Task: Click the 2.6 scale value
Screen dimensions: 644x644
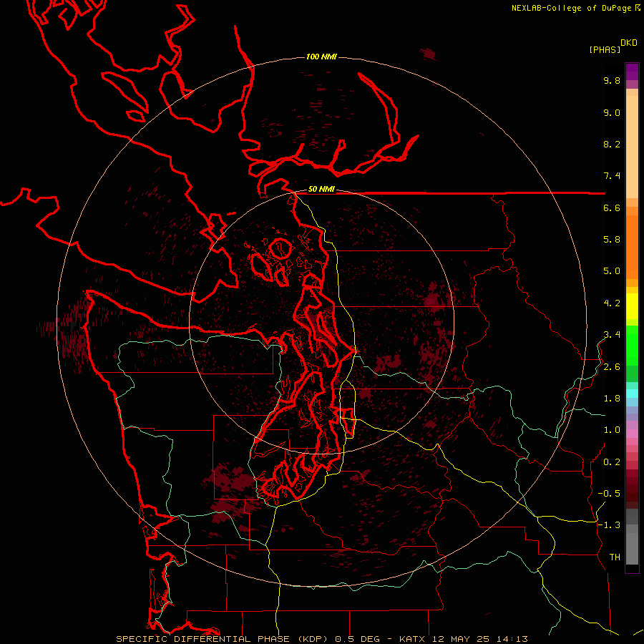Action: (x=612, y=367)
